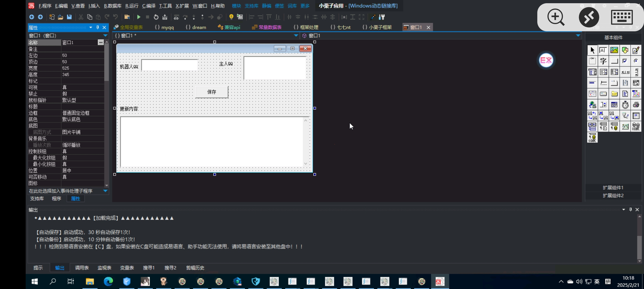
Task: Select the check box component tool
Action: 625,61
